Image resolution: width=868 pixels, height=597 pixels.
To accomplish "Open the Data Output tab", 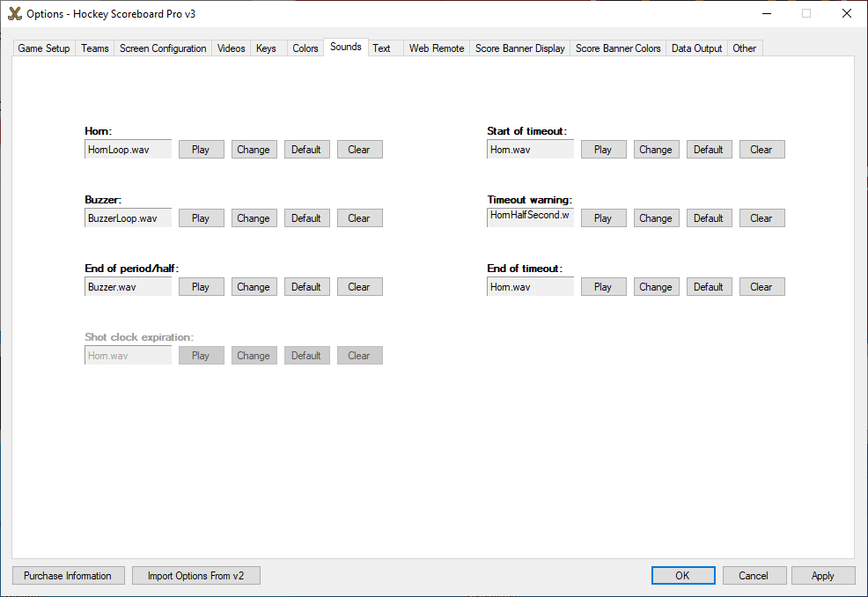I will tap(696, 48).
